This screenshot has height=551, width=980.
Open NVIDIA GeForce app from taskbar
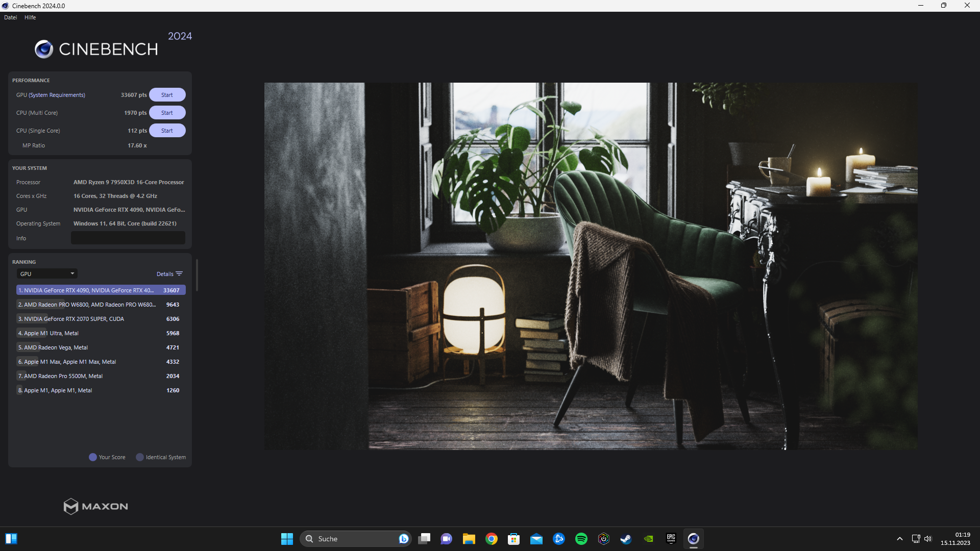(648, 538)
